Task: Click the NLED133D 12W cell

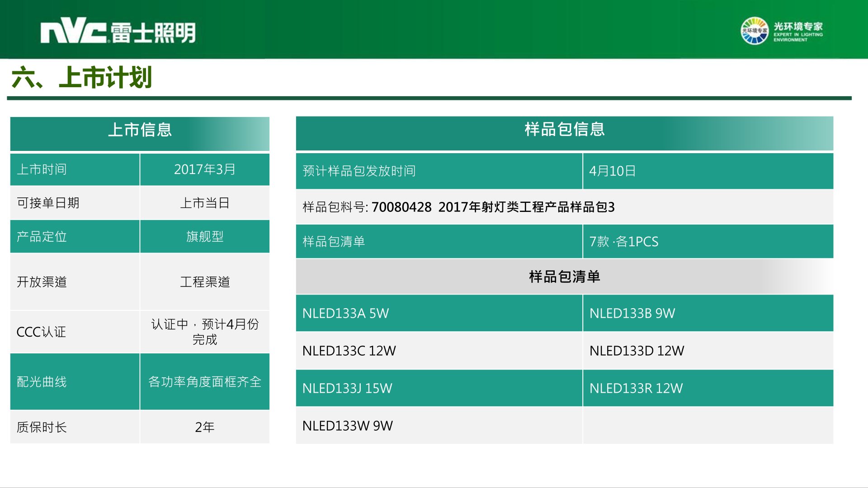Action: pyautogui.click(x=637, y=351)
